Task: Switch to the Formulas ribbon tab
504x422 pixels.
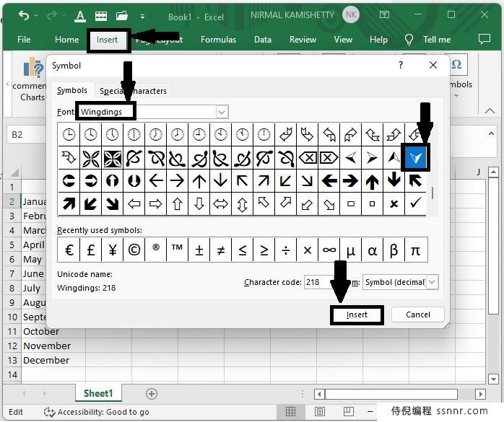Action: tap(218, 40)
